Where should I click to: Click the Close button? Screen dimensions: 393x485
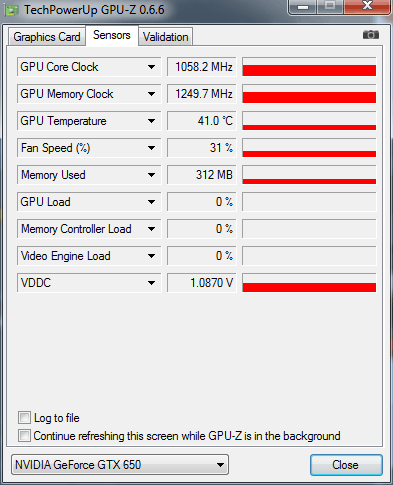tap(346, 465)
